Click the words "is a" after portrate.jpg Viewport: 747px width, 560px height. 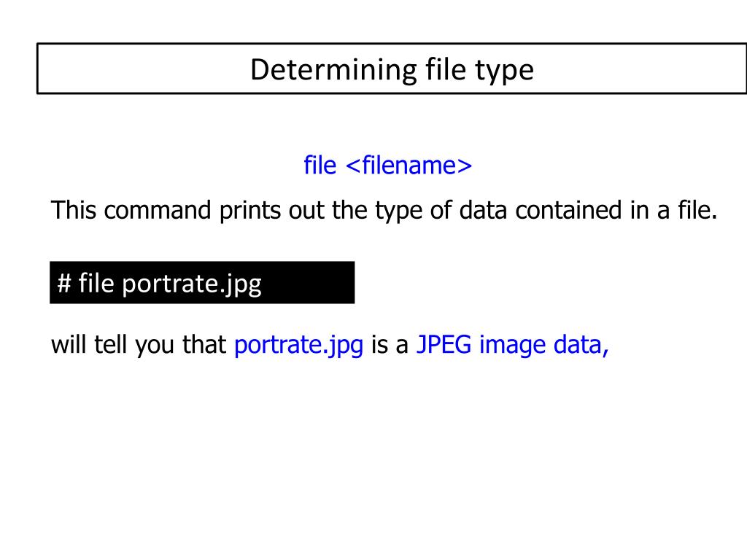point(390,345)
